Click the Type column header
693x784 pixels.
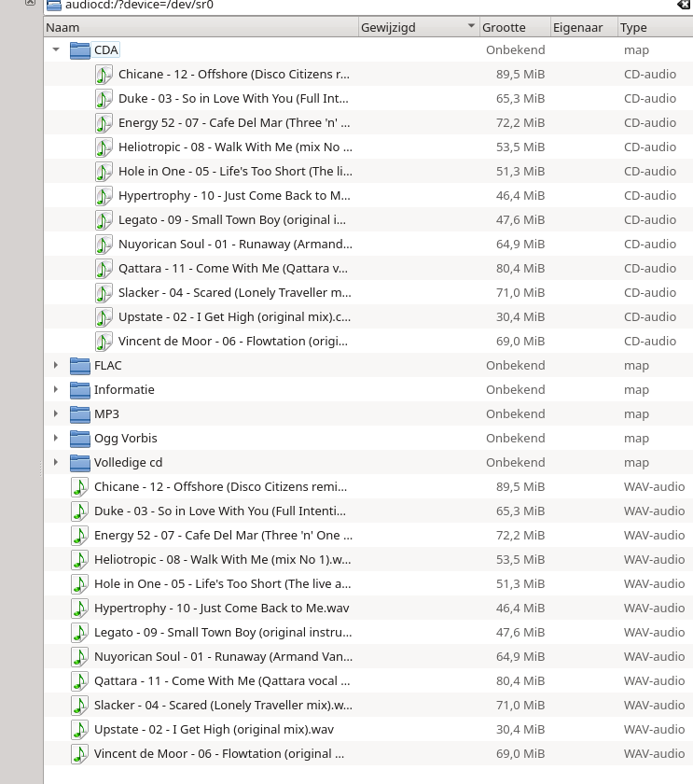pyautogui.click(x=655, y=27)
